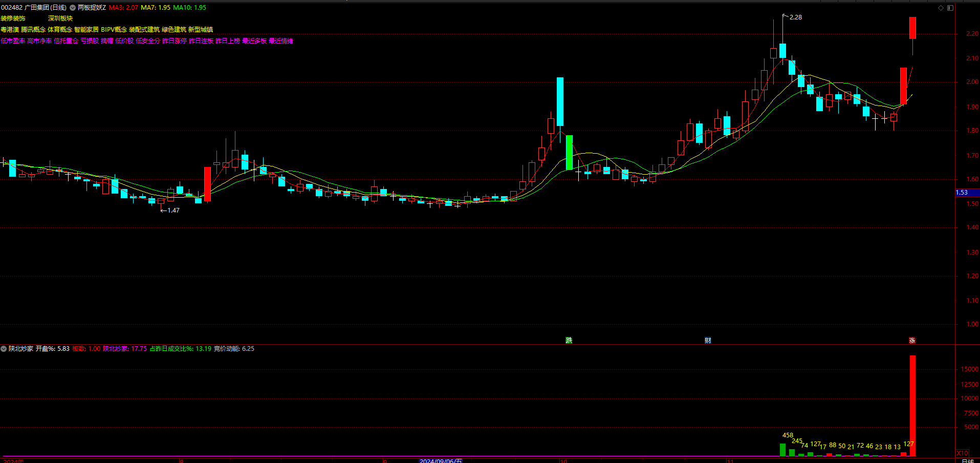Open the indicator dropdown beside 两板捉妖Z
Image resolution: width=980 pixels, height=463 pixels.
coord(73,8)
